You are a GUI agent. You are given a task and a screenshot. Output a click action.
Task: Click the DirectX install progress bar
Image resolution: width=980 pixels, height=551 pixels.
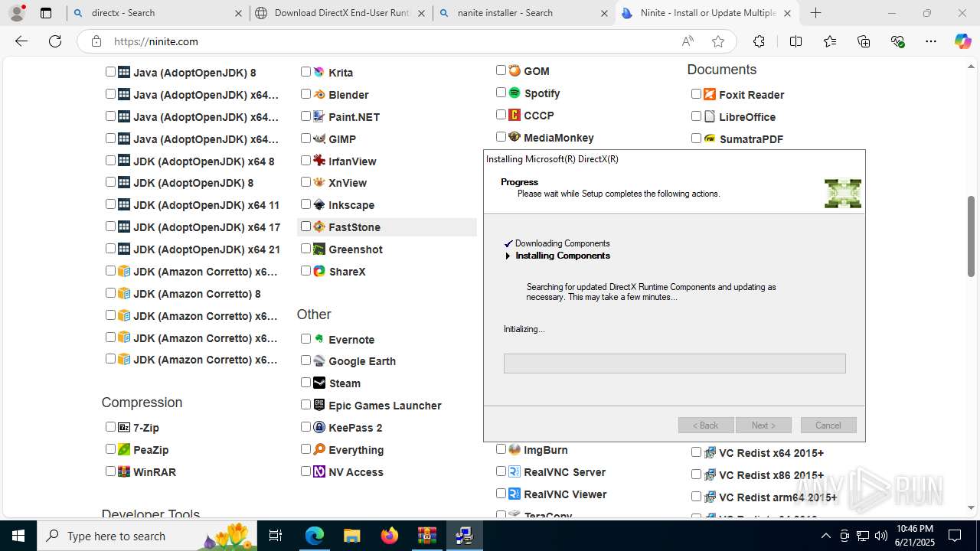675,364
